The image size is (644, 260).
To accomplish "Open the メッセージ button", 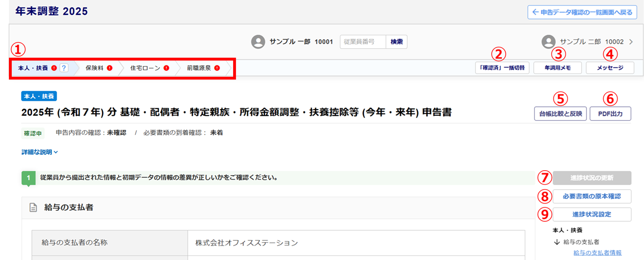I will [x=610, y=68].
